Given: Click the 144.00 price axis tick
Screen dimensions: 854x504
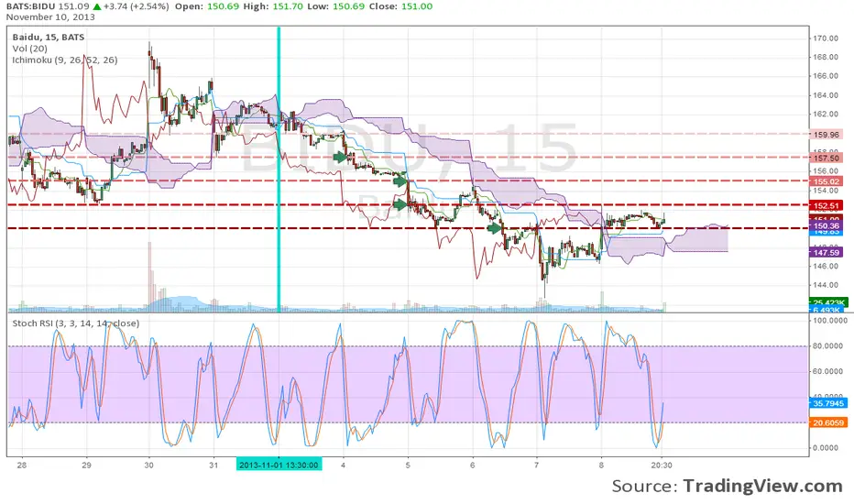Looking at the screenshot, I should (826, 285).
